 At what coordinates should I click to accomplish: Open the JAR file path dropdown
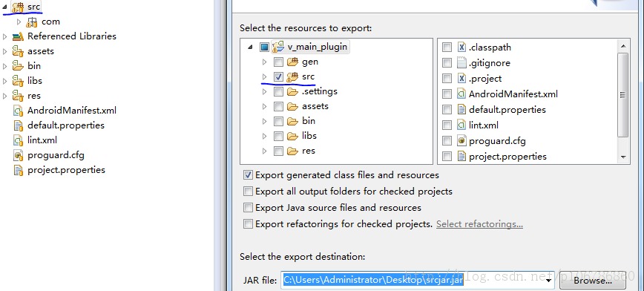point(548,281)
